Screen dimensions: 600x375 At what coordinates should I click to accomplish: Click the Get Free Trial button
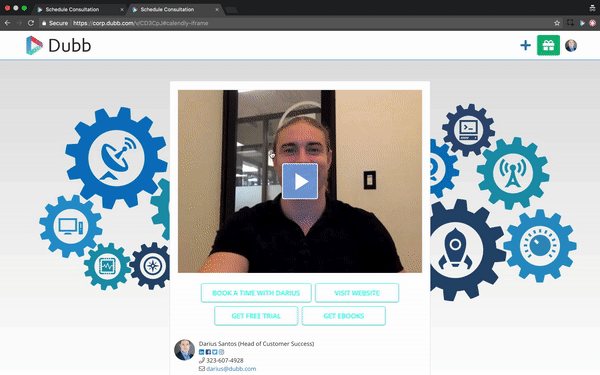(x=256, y=316)
